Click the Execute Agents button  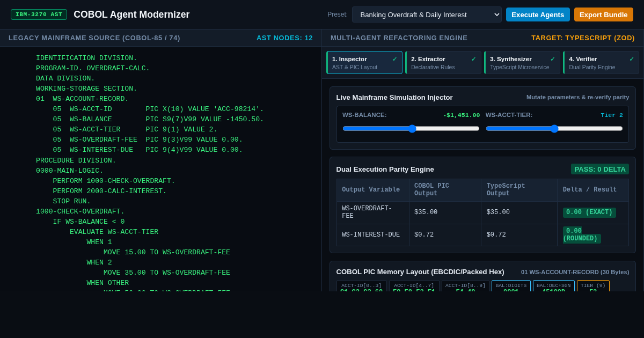538,14
